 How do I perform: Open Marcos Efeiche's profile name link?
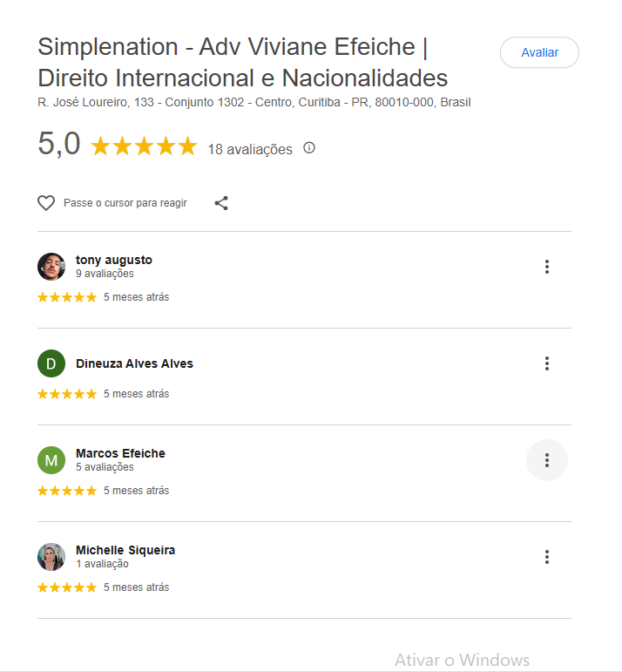click(x=120, y=453)
